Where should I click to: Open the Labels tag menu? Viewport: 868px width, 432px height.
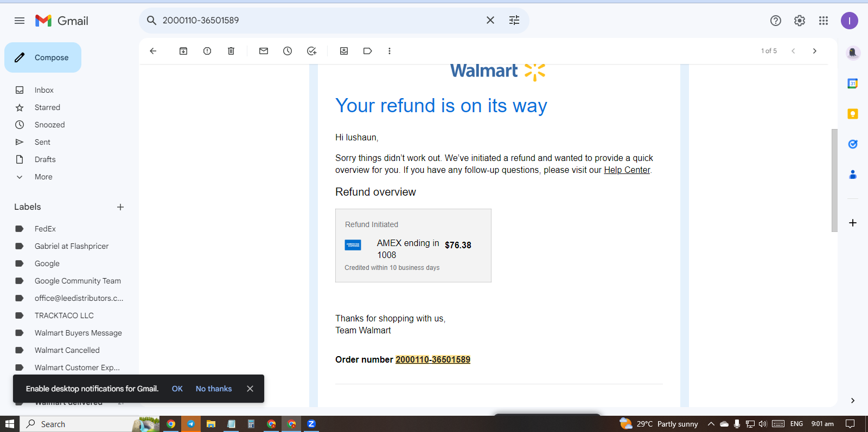[368, 51]
